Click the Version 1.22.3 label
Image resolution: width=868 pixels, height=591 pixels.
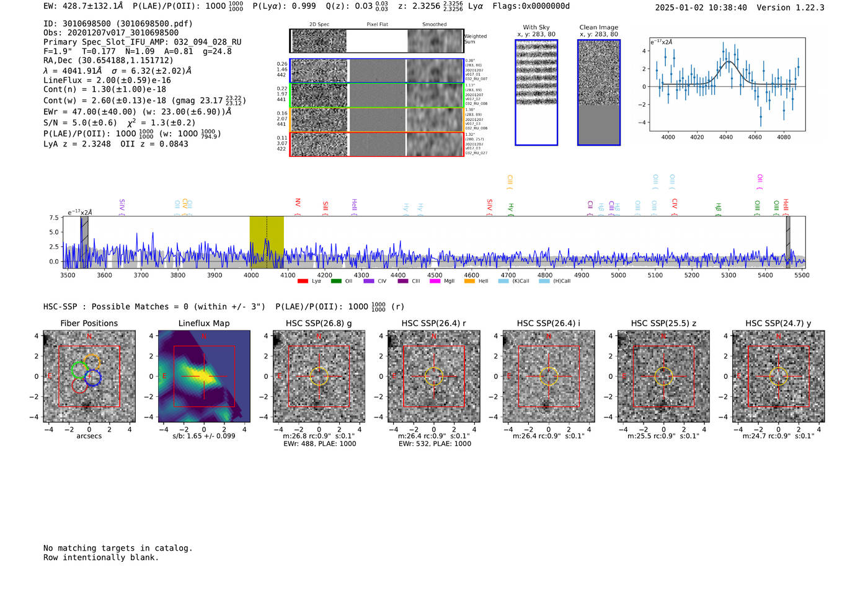(790, 7)
